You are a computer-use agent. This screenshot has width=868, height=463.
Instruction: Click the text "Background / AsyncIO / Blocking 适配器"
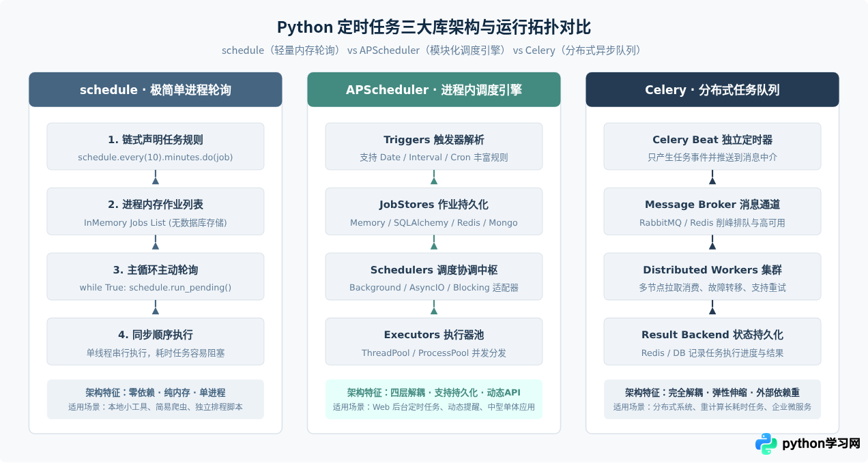coord(434,288)
